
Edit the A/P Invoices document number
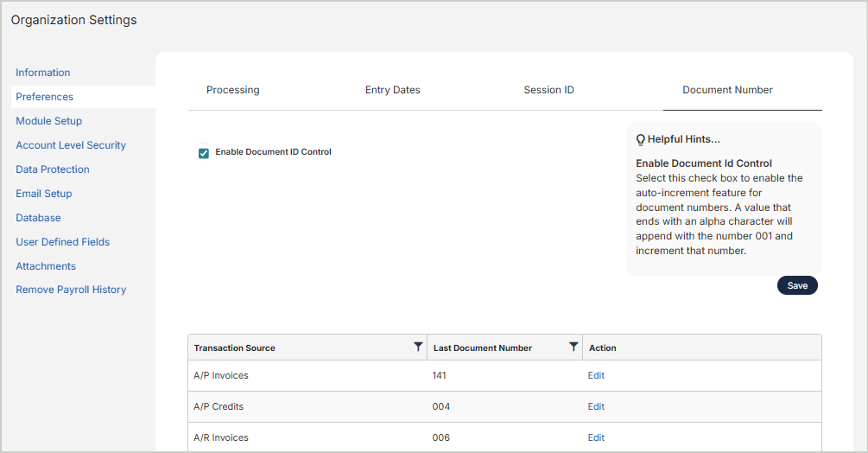tap(596, 376)
